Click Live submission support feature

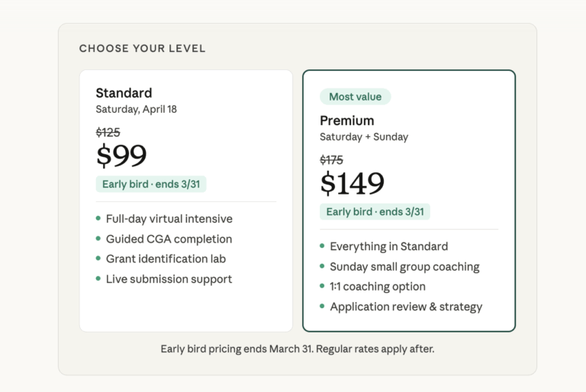(x=169, y=279)
